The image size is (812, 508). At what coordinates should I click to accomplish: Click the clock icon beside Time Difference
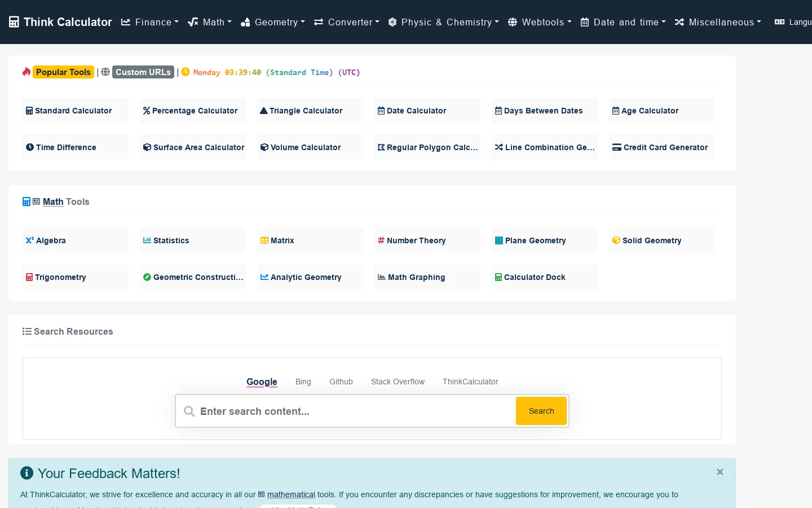tap(30, 147)
